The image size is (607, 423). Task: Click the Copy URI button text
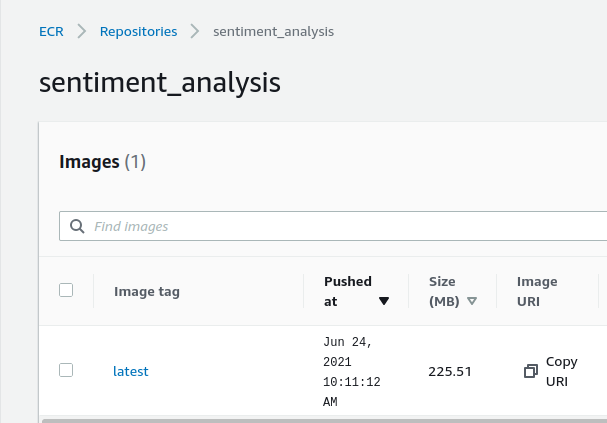pos(561,372)
